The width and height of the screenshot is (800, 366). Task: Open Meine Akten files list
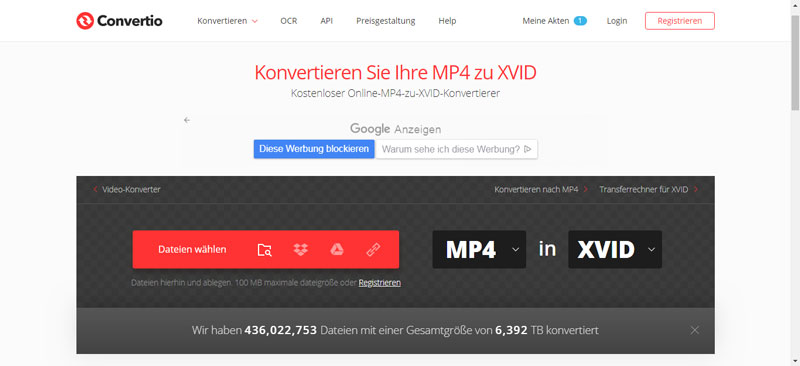[x=545, y=21]
